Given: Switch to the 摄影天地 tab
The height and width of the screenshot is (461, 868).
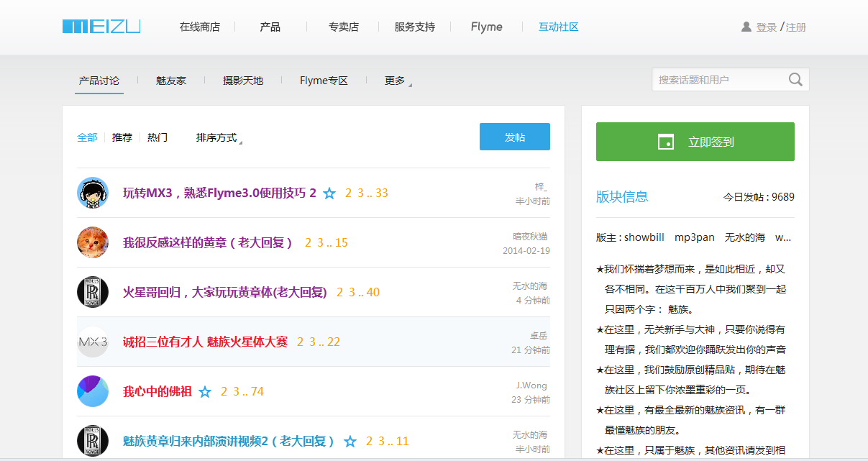Looking at the screenshot, I should click(x=243, y=81).
